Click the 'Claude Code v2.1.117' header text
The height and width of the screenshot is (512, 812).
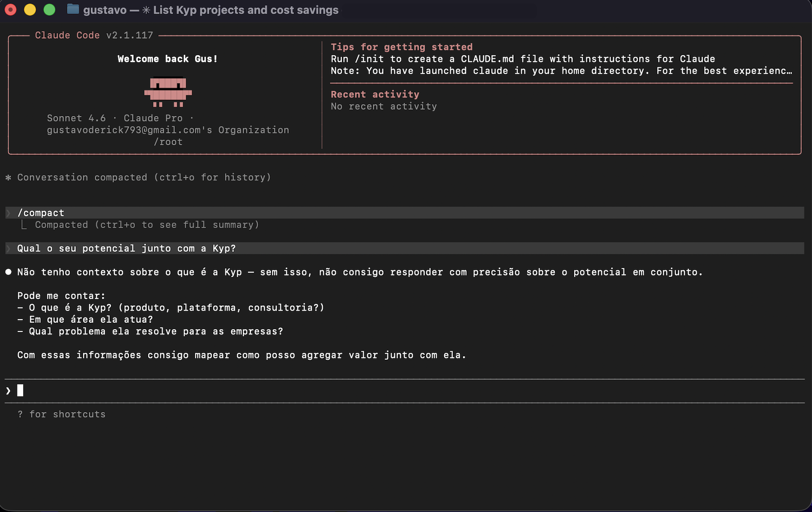(94, 35)
